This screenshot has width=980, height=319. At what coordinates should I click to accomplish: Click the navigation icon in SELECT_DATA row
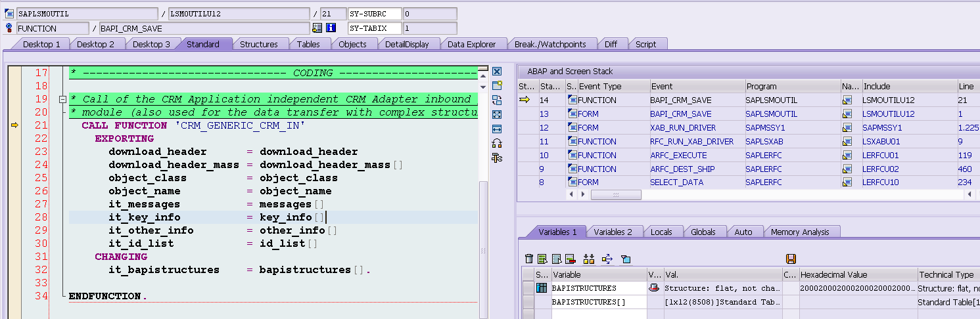pos(847,182)
